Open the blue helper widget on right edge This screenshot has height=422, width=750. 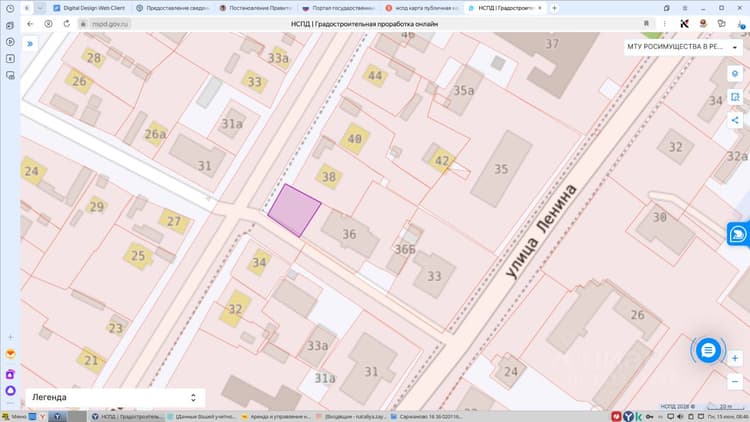[x=738, y=234]
